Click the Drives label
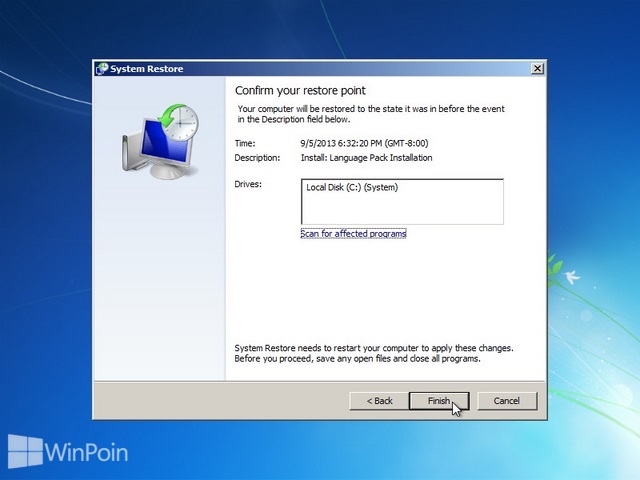Screen dimensions: 640x480 (x=248, y=184)
